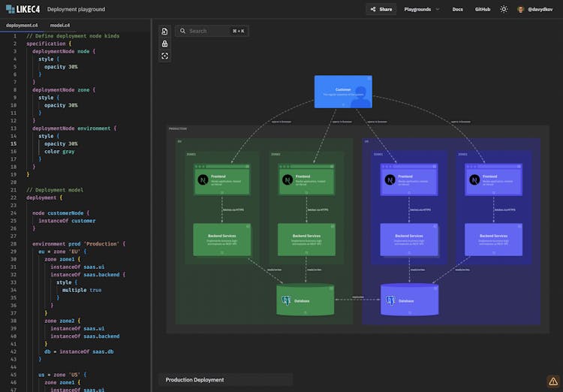Select the deployment.c4 tab
This screenshot has height=392, width=563.
coord(21,25)
